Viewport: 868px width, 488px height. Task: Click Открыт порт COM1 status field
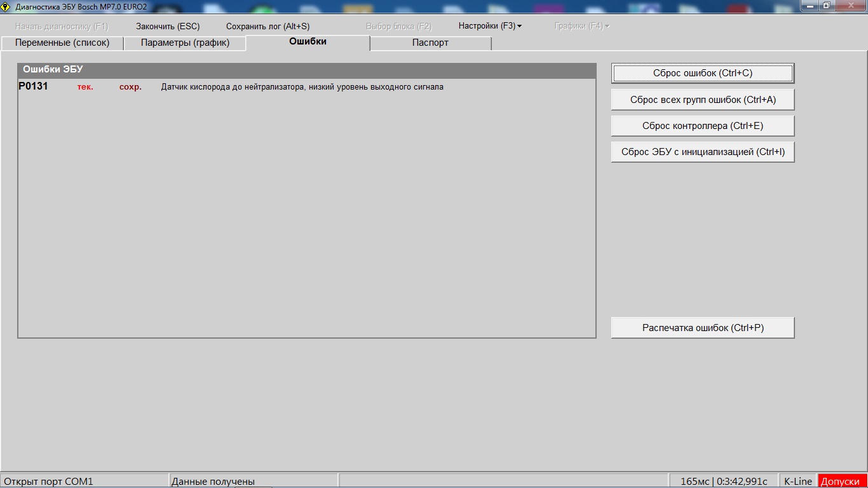(85, 481)
